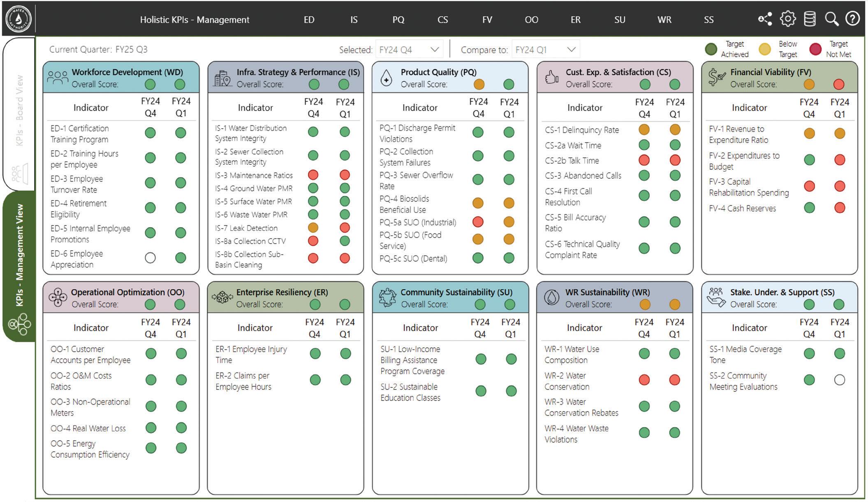868x502 pixels.
Task: Expand the Compare to FY24 Q1 dropdown
Action: click(x=545, y=50)
